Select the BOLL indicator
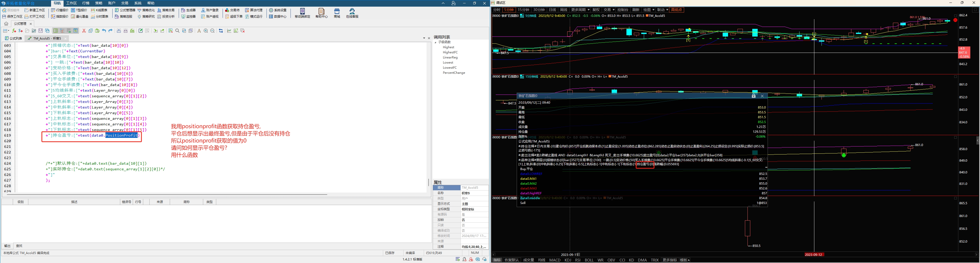The height and width of the screenshot is (263, 980). coord(589,260)
